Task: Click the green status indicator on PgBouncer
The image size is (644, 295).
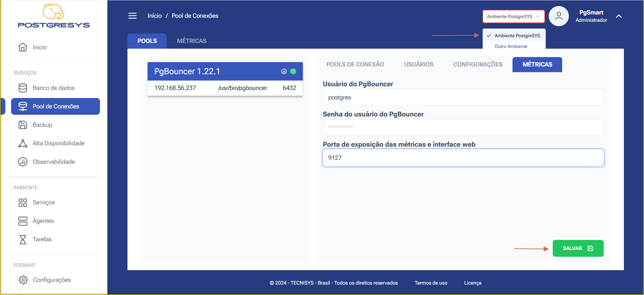Action: [293, 71]
